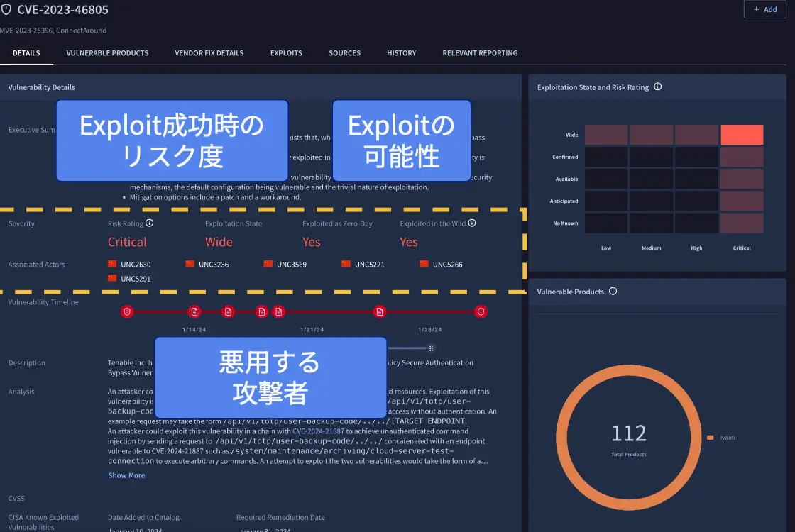
Task: Go to the Exploits tab
Action: coord(286,53)
